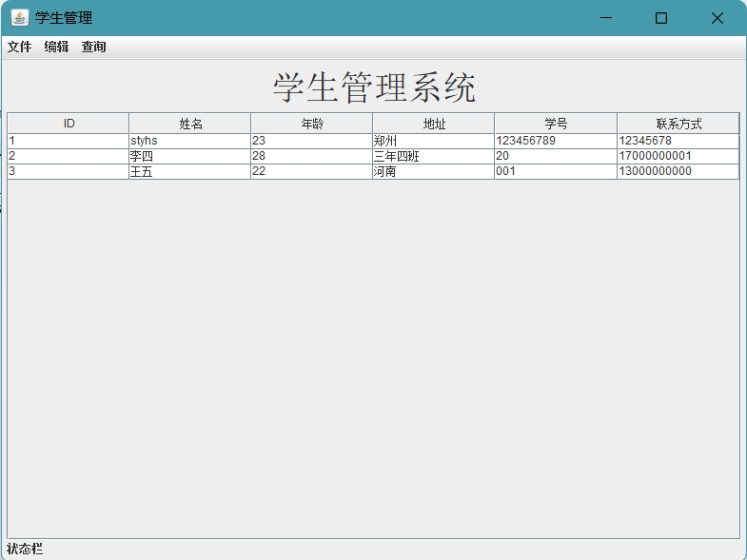Select student number cell 123456789

click(x=556, y=141)
